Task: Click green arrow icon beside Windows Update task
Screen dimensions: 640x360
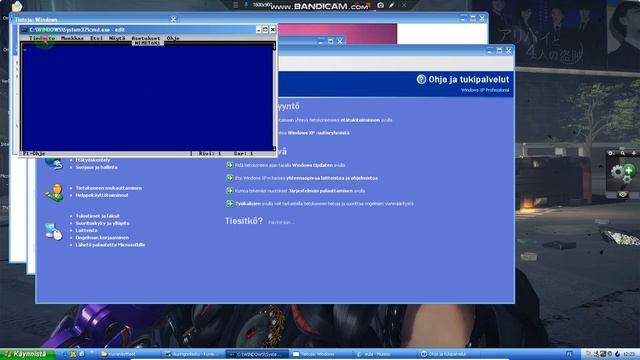Action: [x=230, y=165]
